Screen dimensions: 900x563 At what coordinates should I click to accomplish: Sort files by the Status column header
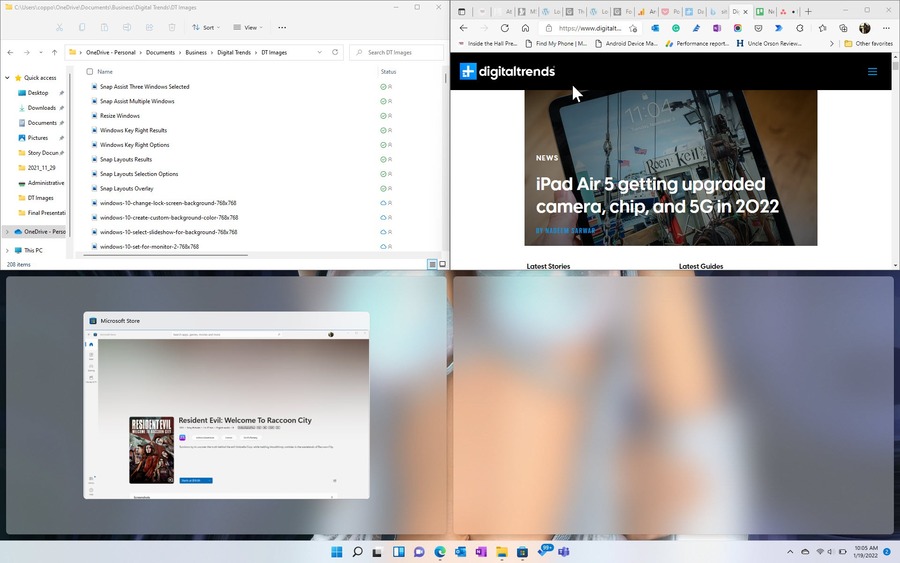389,72
